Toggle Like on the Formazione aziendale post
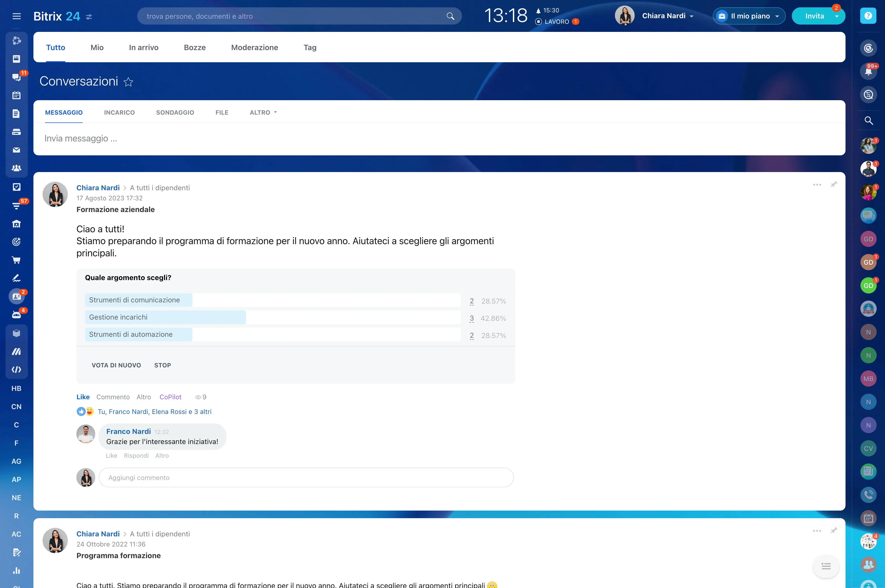 [x=83, y=397]
